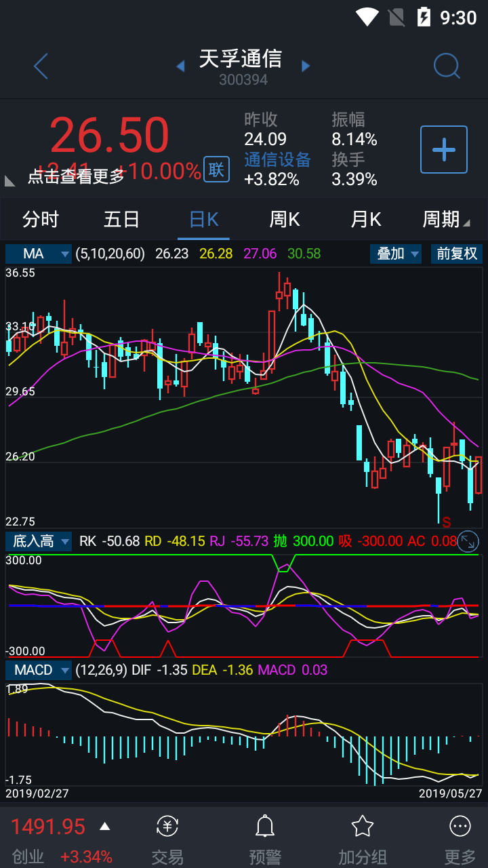Tap the red S signal marker
Viewport: 488px width, 868px height.
pos(447,522)
